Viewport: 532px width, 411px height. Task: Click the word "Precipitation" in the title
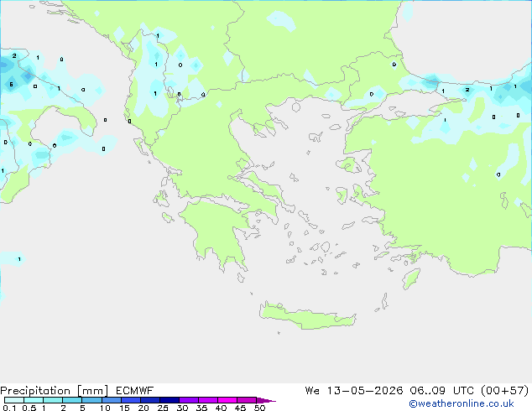tap(35, 391)
